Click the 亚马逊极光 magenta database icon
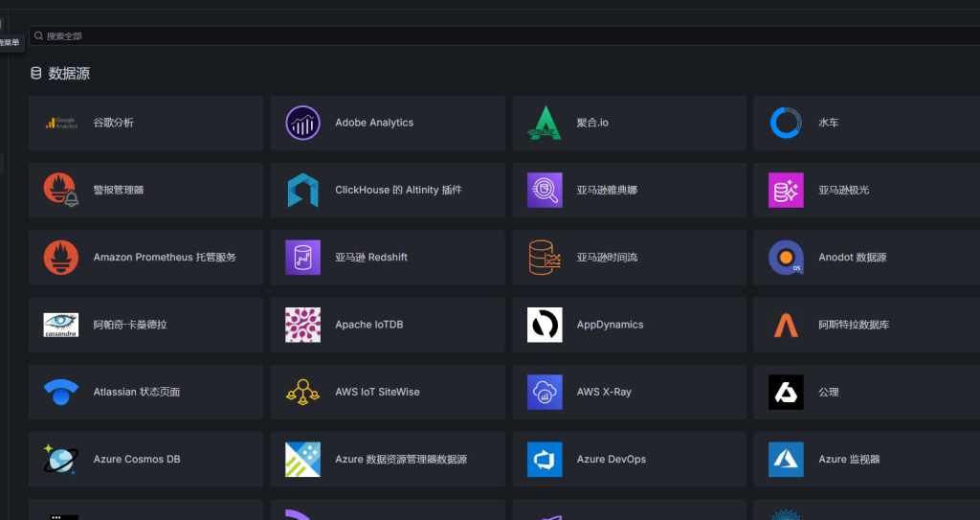This screenshot has width=980, height=520. pyautogui.click(x=786, y=191)
